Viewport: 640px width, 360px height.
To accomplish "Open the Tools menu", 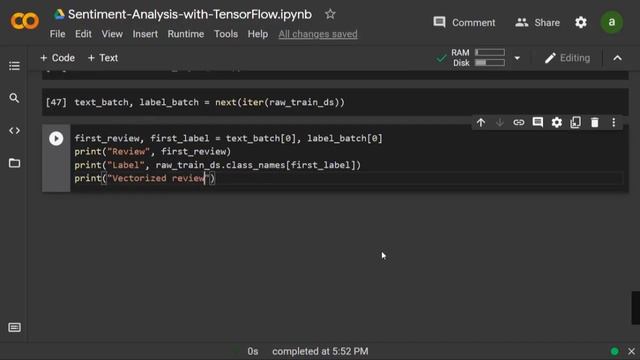I will tap(226, 34).
